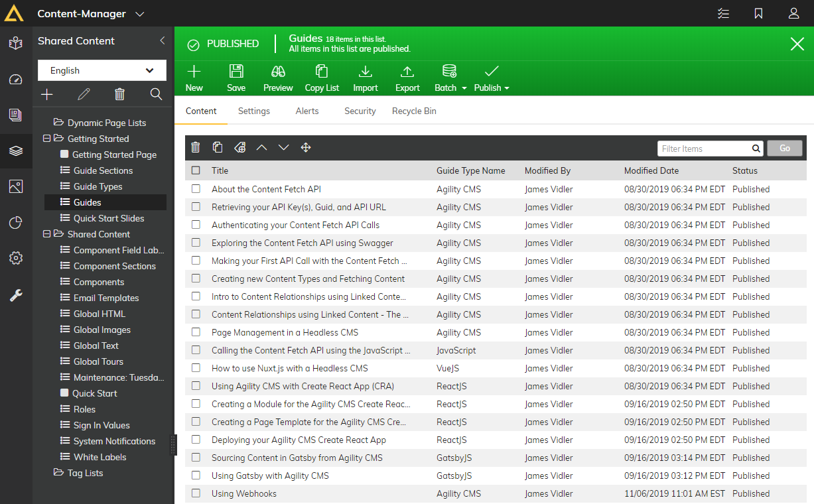Image resolution: width=814 pixels, height=504 pixels.
Task: Click the trash icon in Shared Content panel
Action: pyautogui.click(x=119, y=94)
